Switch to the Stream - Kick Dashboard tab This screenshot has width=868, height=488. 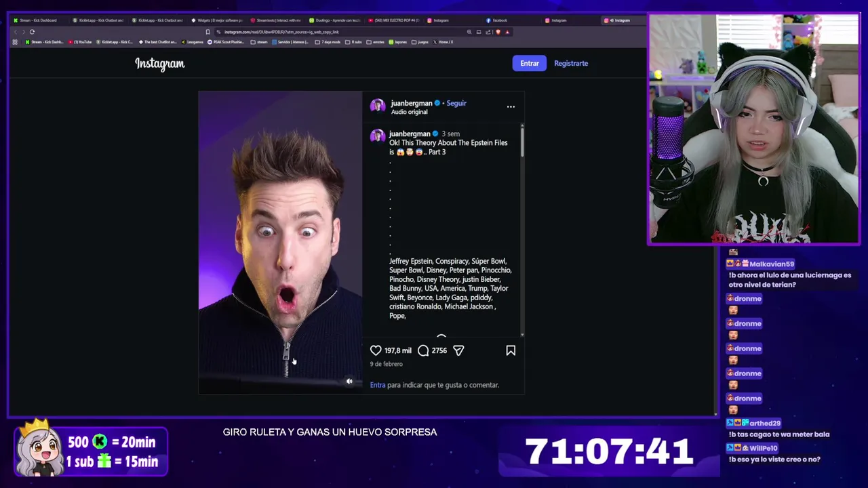point(38,20)
